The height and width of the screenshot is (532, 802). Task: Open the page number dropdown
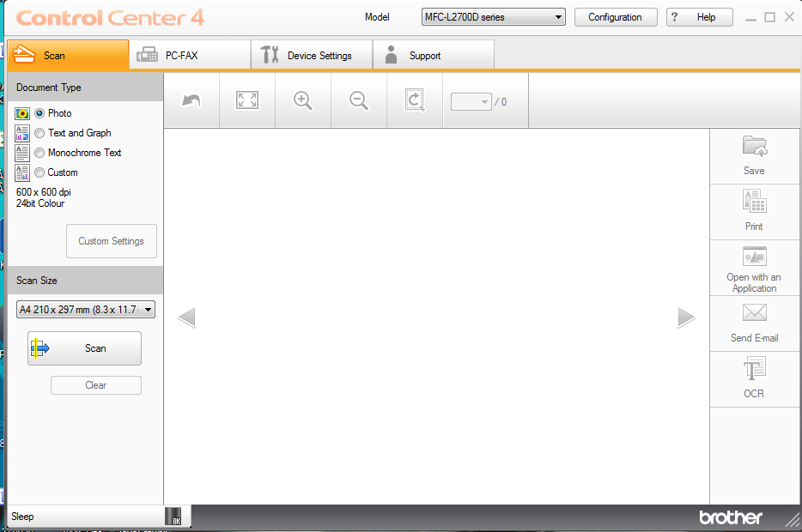(471, 102)
